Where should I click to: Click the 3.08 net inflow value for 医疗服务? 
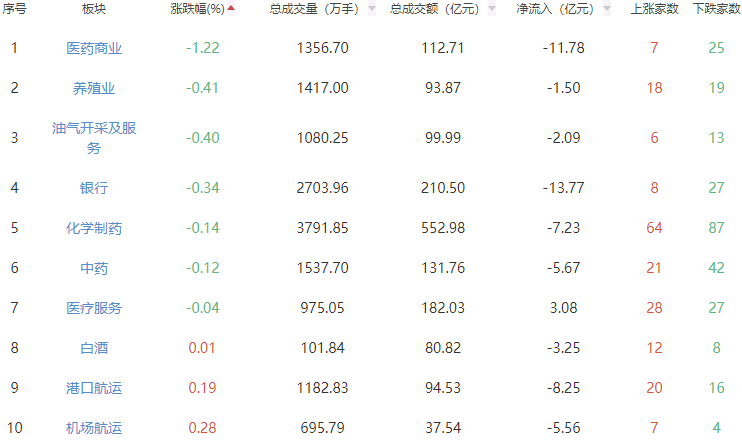(x=563, y=308)
